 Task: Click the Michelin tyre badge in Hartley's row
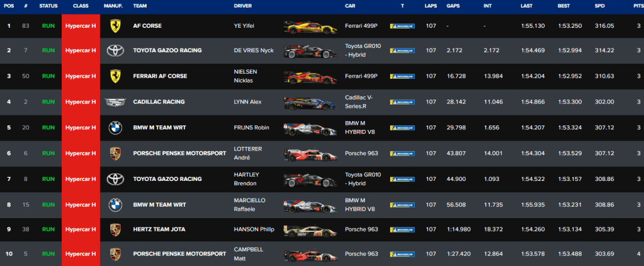(x=402, y=179)
